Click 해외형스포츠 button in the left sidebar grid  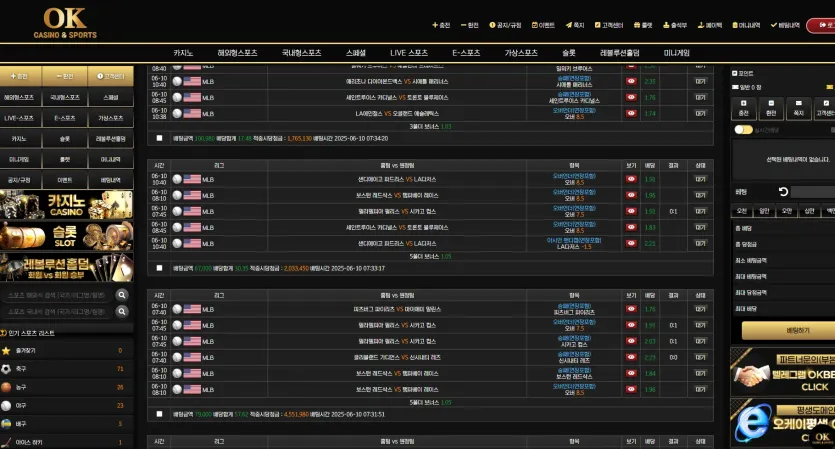point(19,97)
